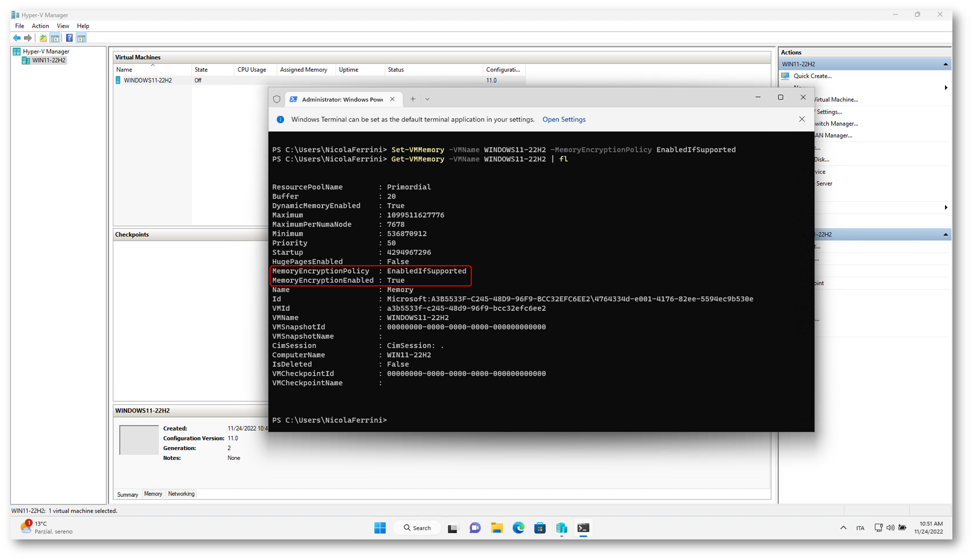Sort virtual machines by CPU Usage column

tap(255, 70)
